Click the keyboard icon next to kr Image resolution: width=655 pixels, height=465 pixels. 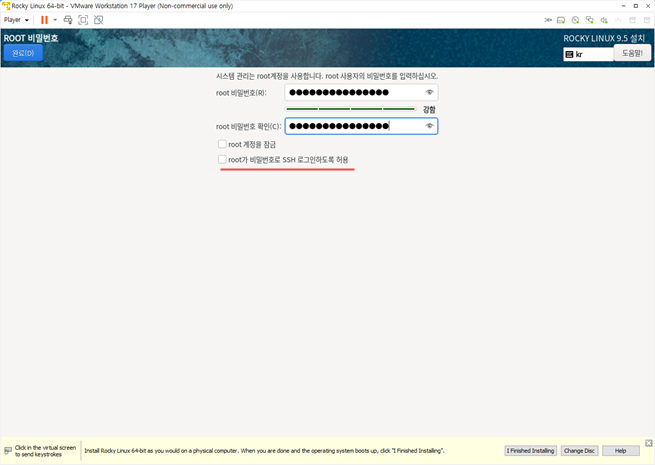pos(569,54)
